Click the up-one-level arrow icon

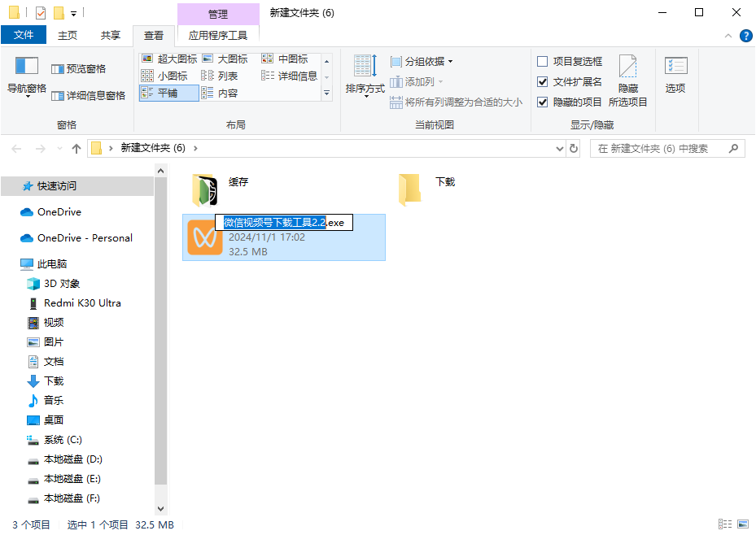[x=76, y=148]
